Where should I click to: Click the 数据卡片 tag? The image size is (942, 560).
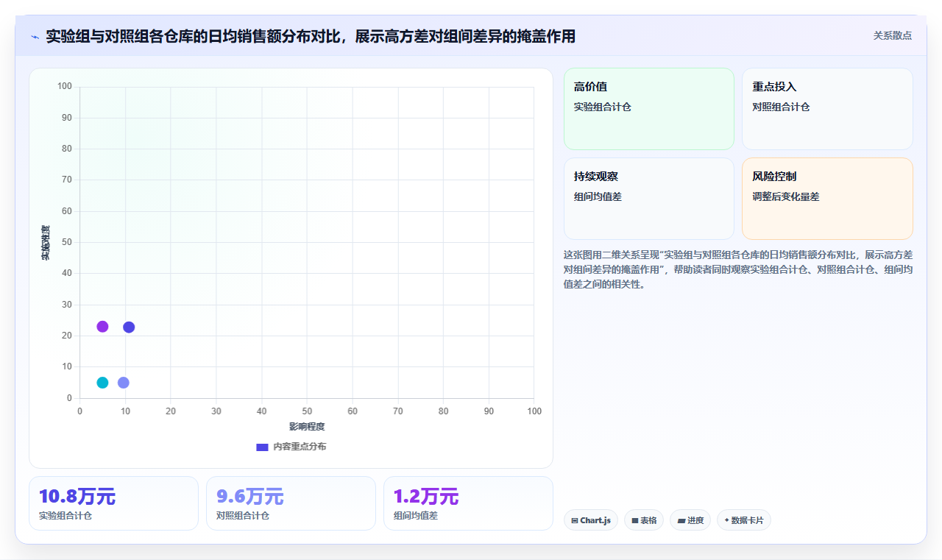coord(744,520)
